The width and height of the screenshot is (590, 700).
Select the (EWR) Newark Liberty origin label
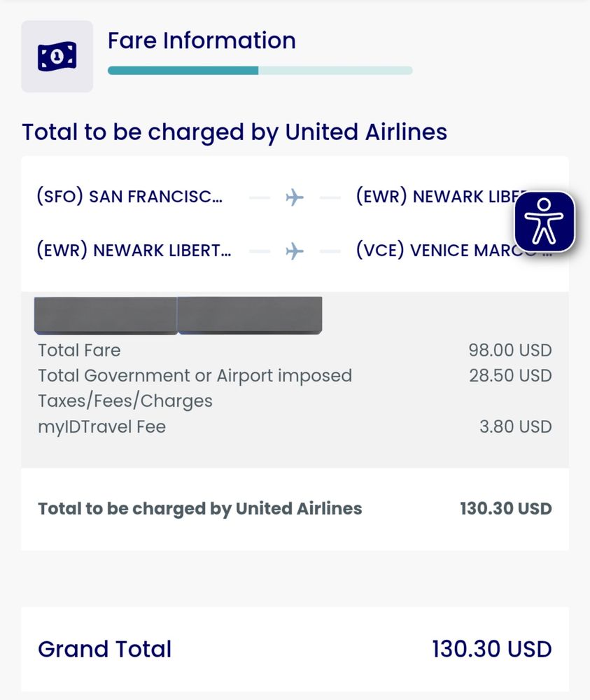click(x=132, y=251)
